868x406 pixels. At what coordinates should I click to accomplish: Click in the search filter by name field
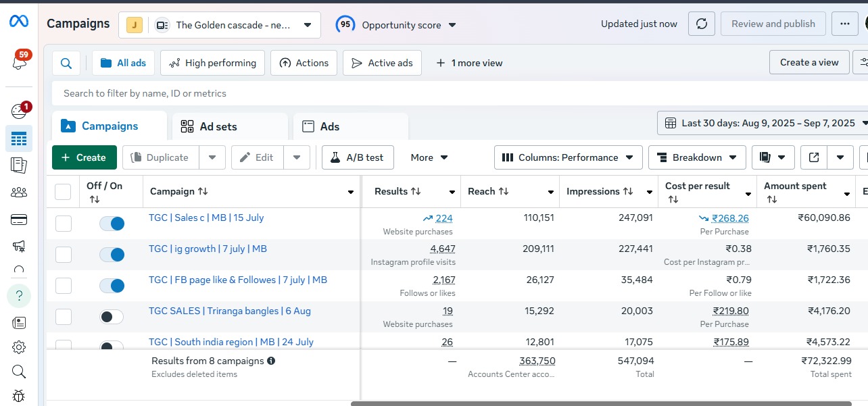[460, 93]
